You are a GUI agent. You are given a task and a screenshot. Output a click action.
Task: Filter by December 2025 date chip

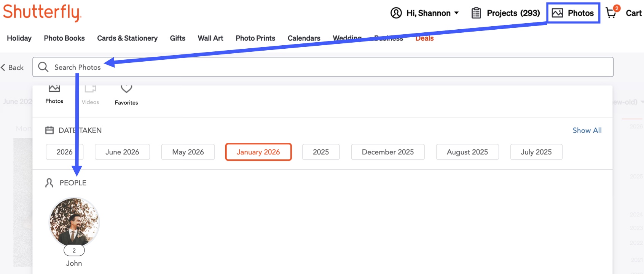(388, 152)
